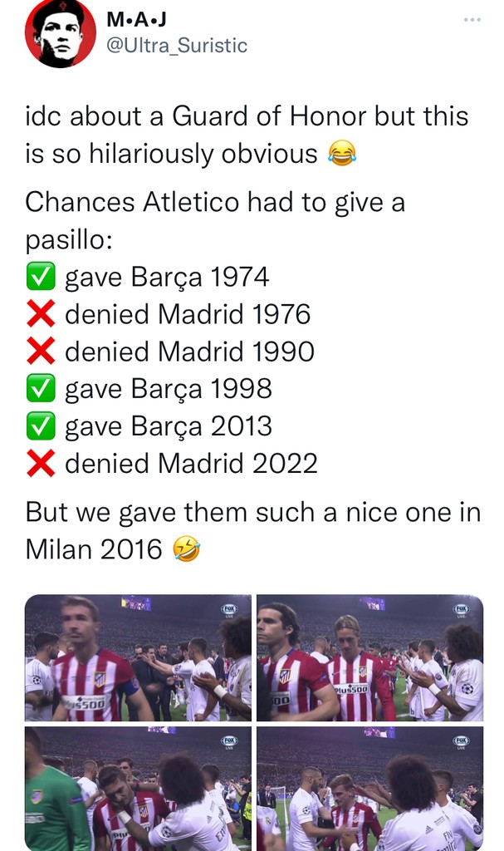Open the @Ultra_Suristic handle link

point(177,46)
